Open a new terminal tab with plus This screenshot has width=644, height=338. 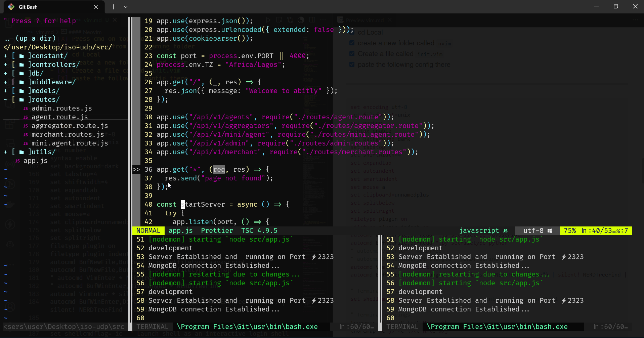point(113,7)
